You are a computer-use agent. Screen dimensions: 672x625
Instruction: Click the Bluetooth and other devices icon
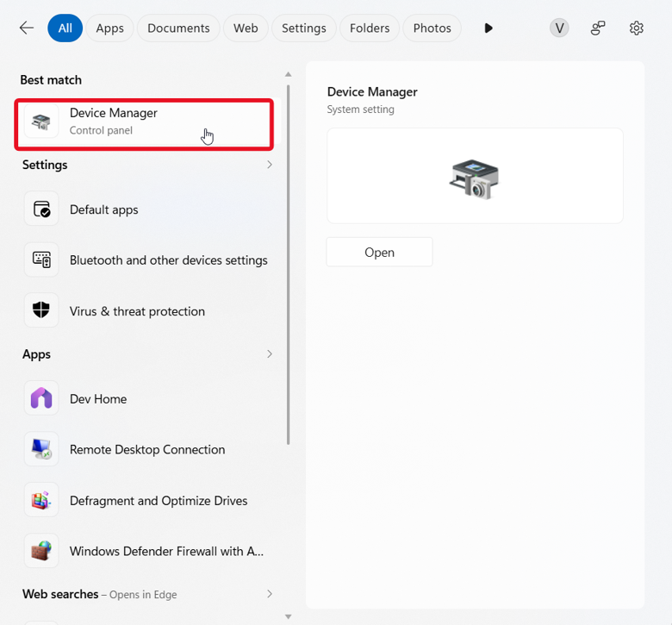pyautogui.click(x=41, y=260)
